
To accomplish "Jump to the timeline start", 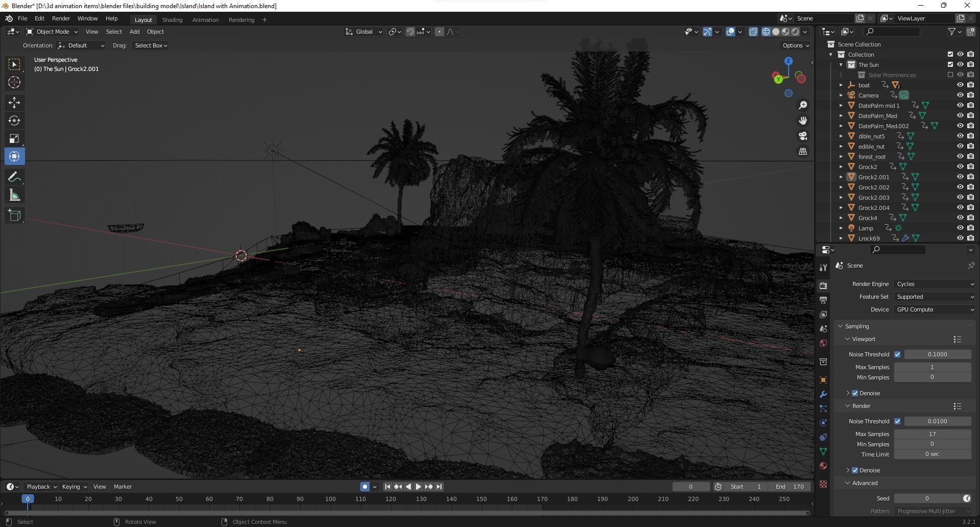I will click(x=387, y=487).
